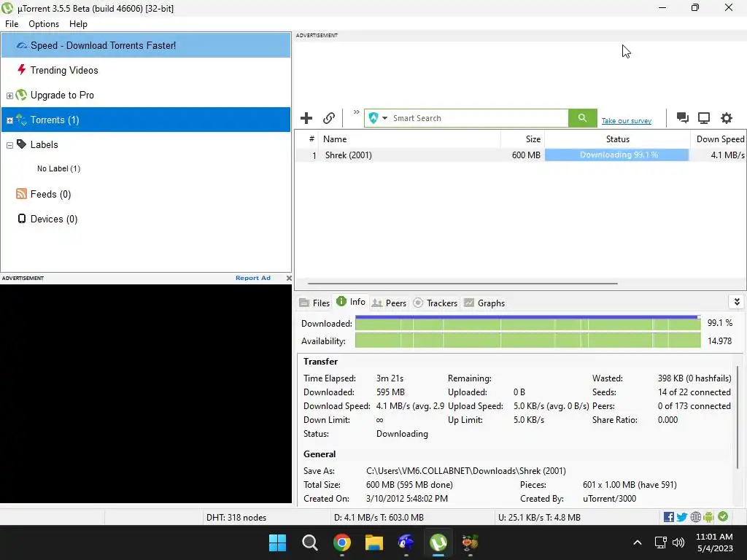Sort torrents by Status column
Screen dimensions: 747x560
617,139
